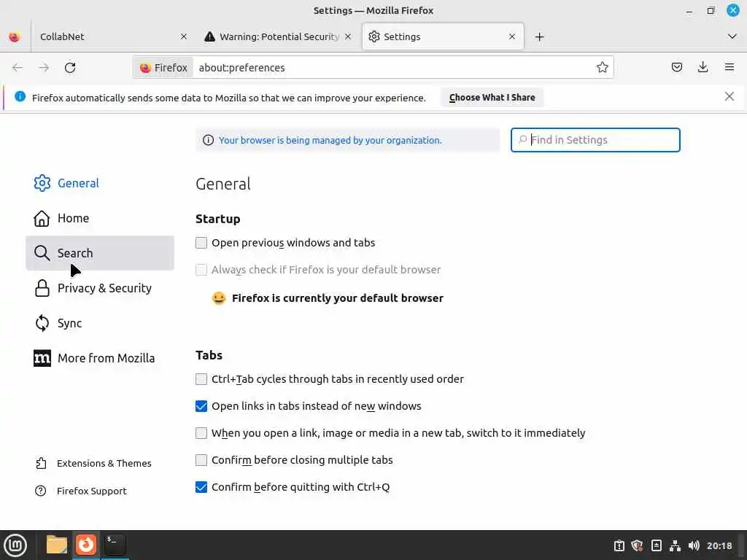Bookmark this page with the star icon

(602, 68)
